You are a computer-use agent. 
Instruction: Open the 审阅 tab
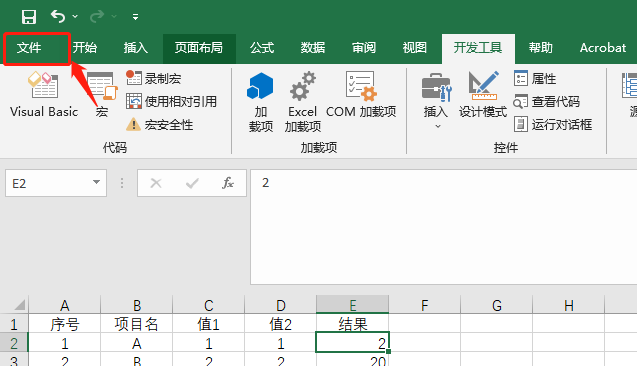(364, 48)
